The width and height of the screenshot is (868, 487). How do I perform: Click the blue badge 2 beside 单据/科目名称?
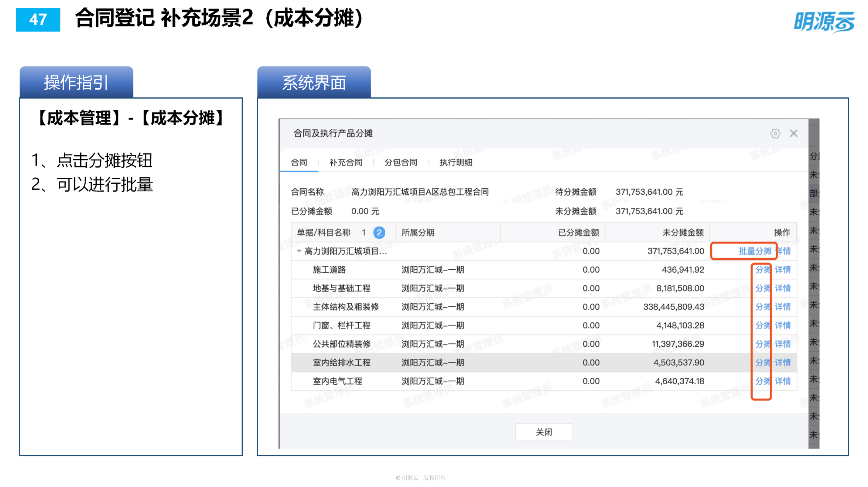[379, 232]
